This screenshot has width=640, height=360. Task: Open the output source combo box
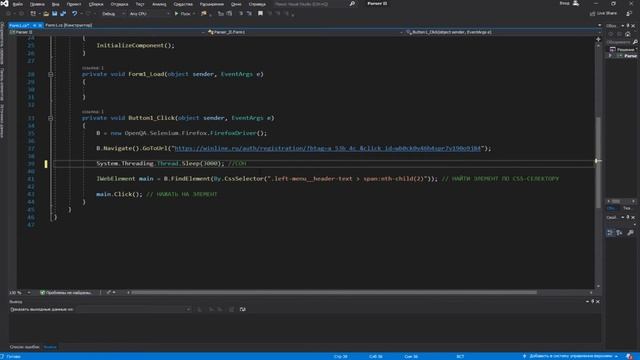point(134,309)
